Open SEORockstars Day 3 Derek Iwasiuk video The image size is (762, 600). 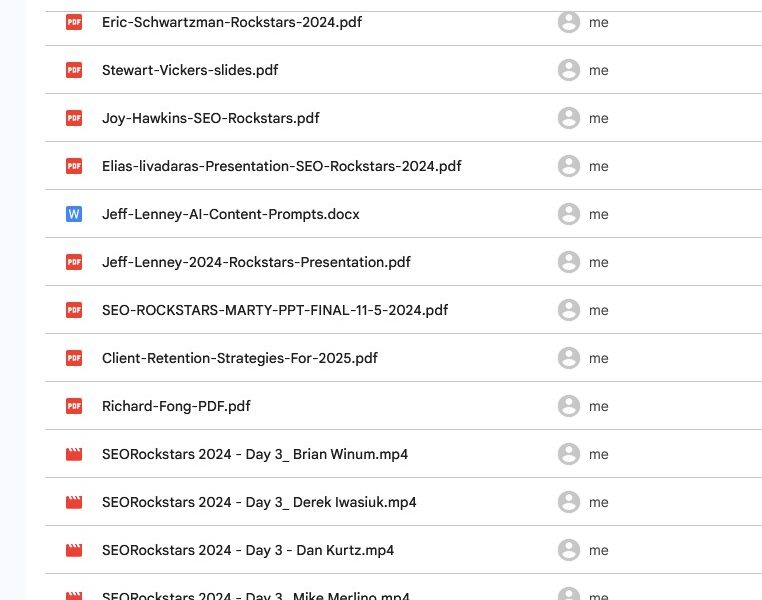pos(259,502)
